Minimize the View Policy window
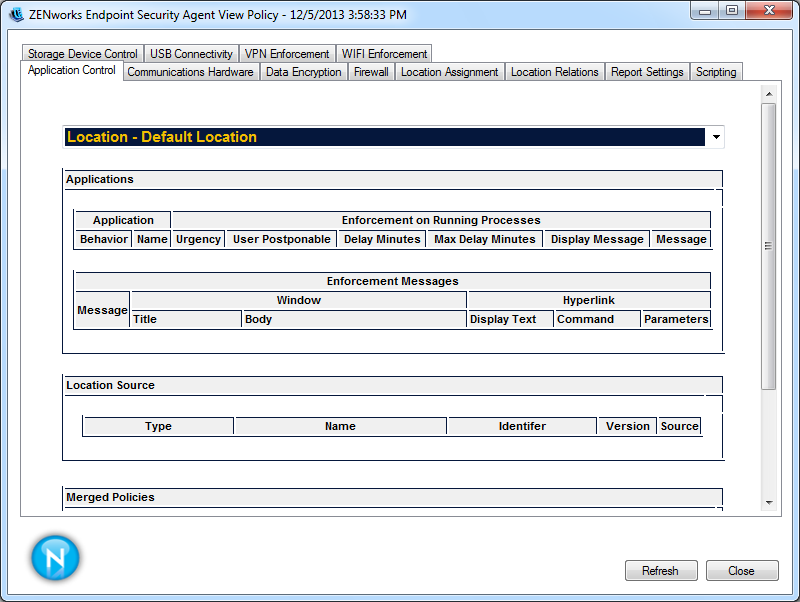Screen dimensions: 800x602 [x=705, y=11]
